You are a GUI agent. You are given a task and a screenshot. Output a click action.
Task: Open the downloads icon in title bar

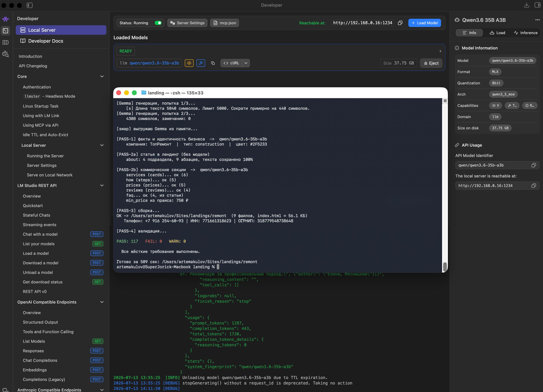coord(526,5)
